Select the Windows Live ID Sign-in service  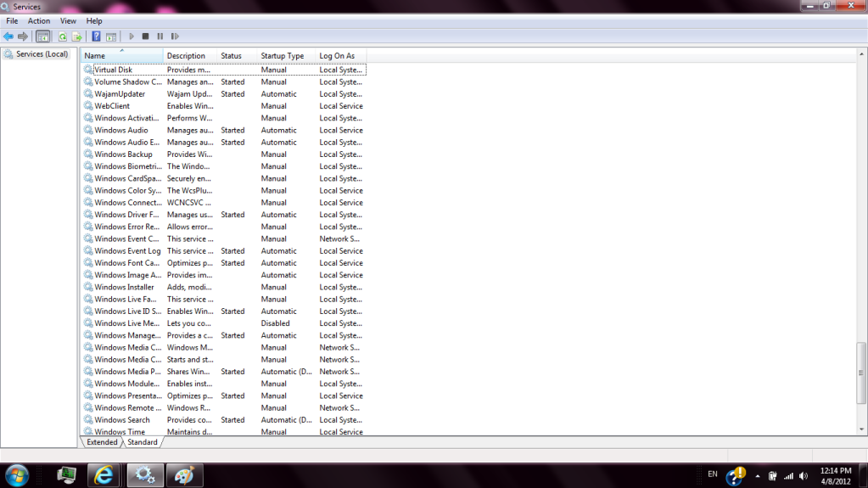[128, 311]
